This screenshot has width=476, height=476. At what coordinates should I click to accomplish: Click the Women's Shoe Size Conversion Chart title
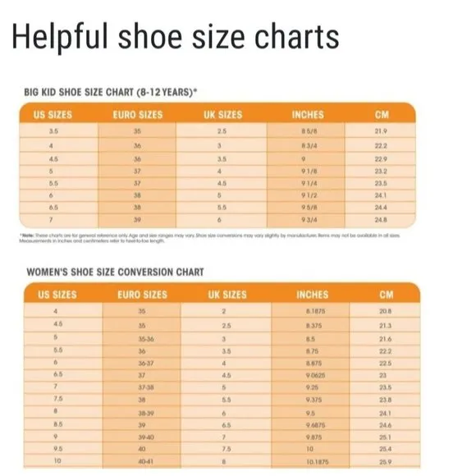point(116,272)
